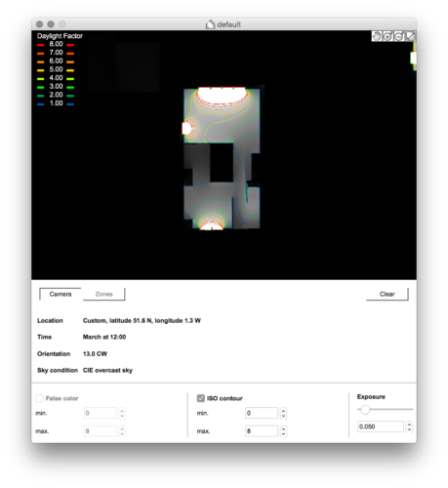Viewport: 448px width, 488px height.
Task: Click the '13.0 CW' orientation value
Action: (95, 354)
